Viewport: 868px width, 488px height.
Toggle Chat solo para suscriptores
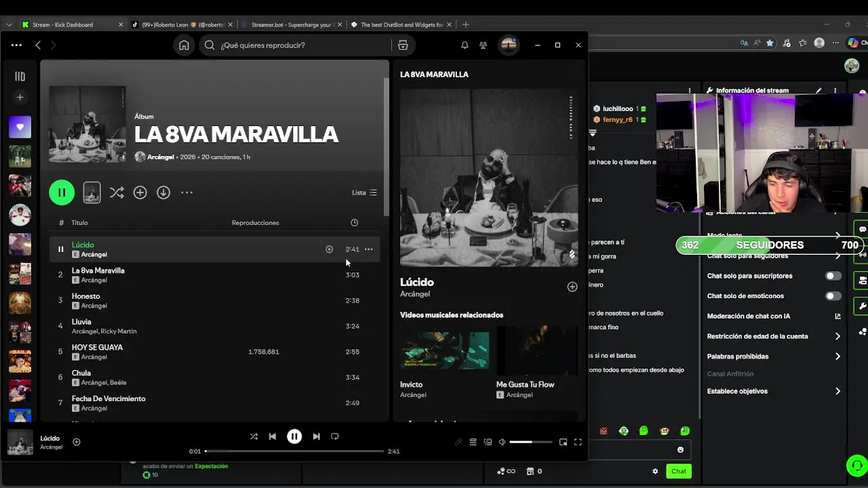(833, 276)
